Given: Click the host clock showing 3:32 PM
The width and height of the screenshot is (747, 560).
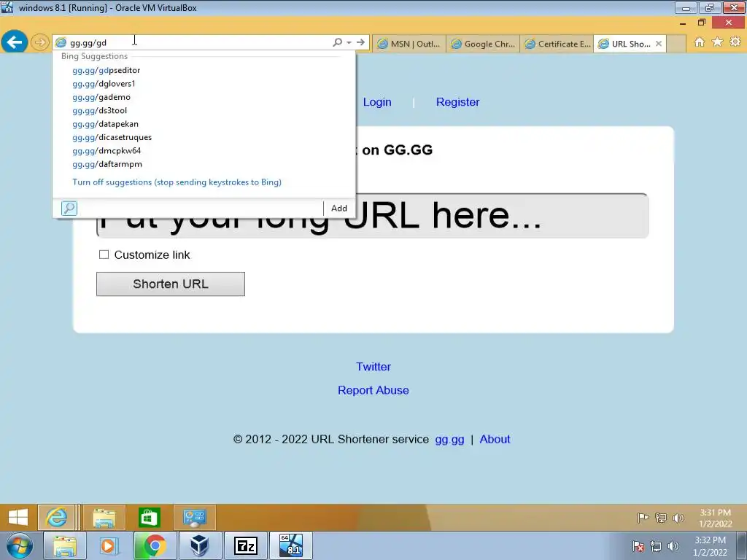Looking at the screenshot, I should pyautogui.click(x=710, y=546).
